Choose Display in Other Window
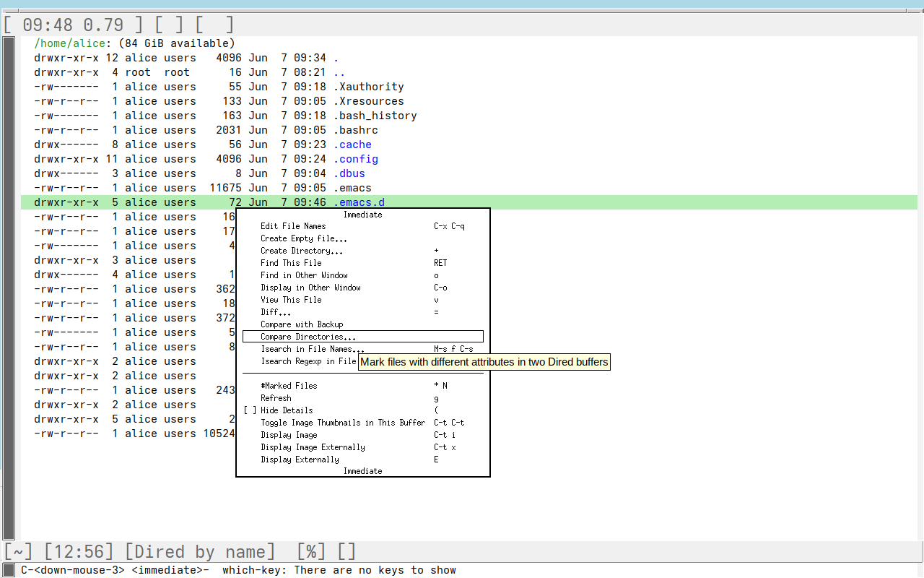 pyautogui.click(x=363, y=288)
